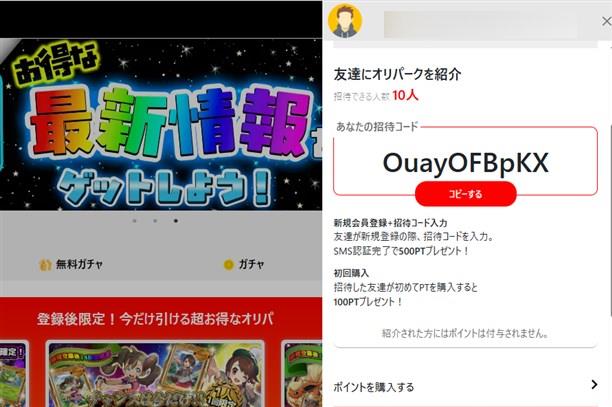Click the blurred username header bar
This screenshot has width=612, height=407.
481,24
